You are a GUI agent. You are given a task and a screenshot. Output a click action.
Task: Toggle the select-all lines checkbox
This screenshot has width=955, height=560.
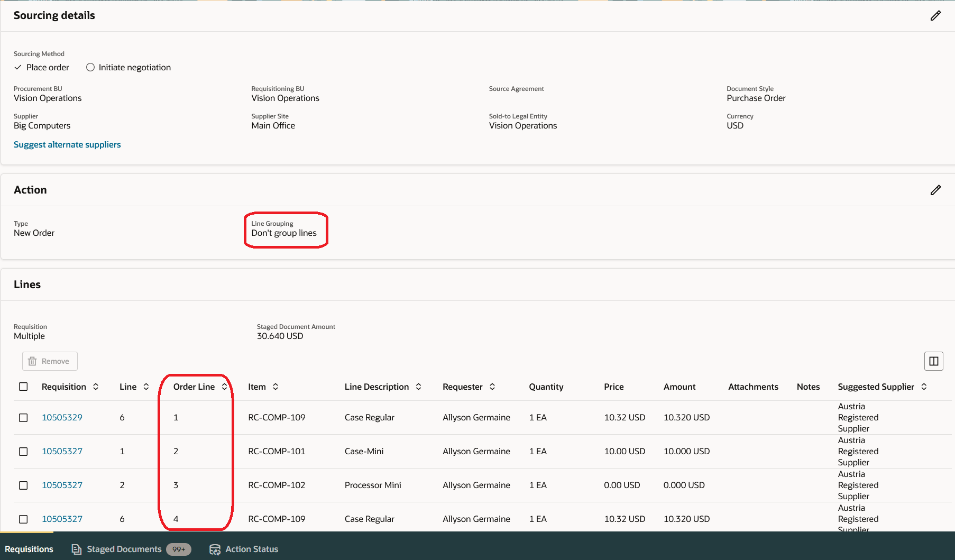(x=23, y=387)
